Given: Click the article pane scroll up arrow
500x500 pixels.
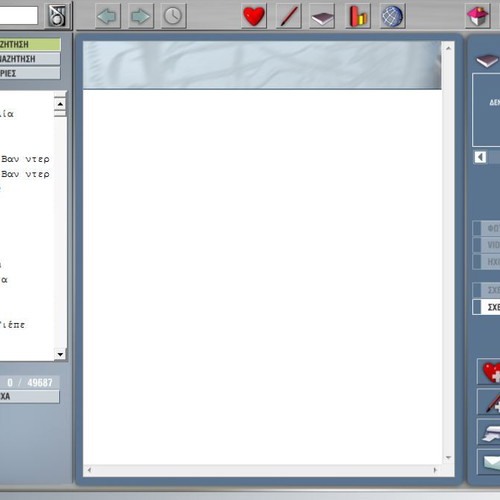Looking at the screenshot, I should coord(448,48).
